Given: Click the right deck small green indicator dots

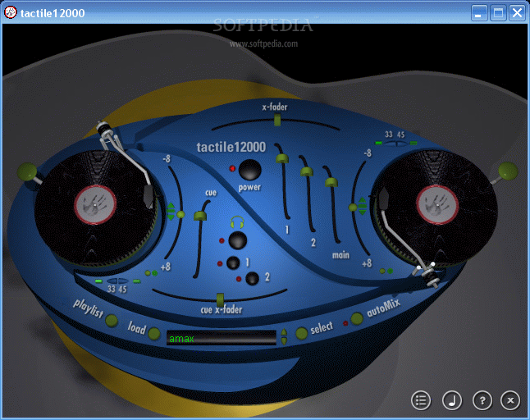Looking at the screenshot, I should [x=386, y=271].
